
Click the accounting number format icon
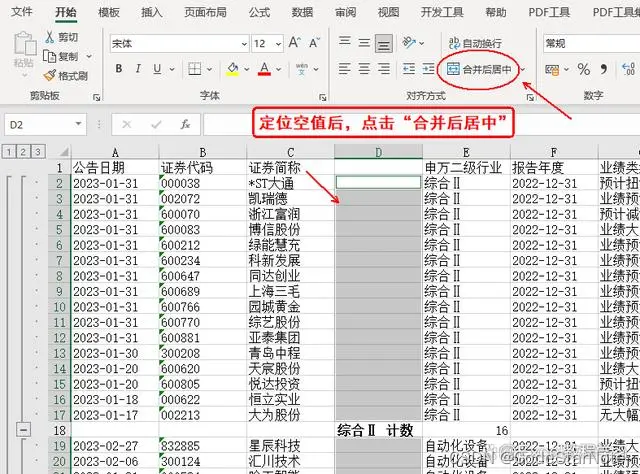pyautogui.click(x=552, y=70)
